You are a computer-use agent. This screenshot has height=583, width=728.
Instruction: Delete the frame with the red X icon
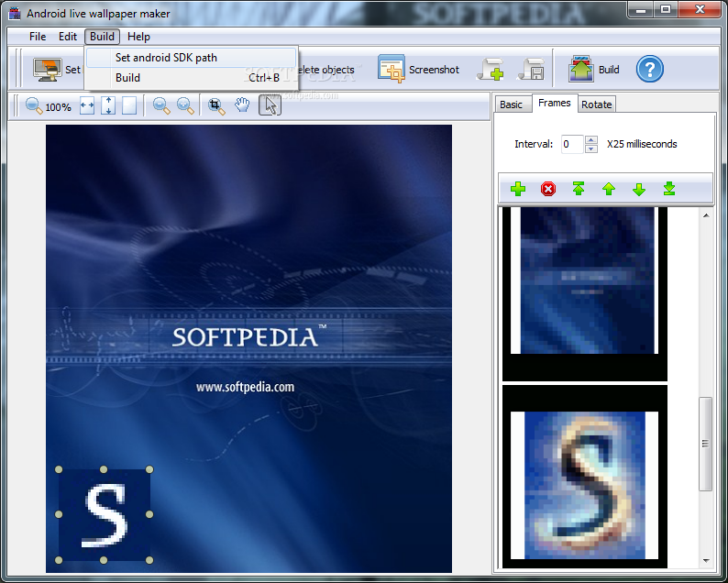tap(548, 189)
